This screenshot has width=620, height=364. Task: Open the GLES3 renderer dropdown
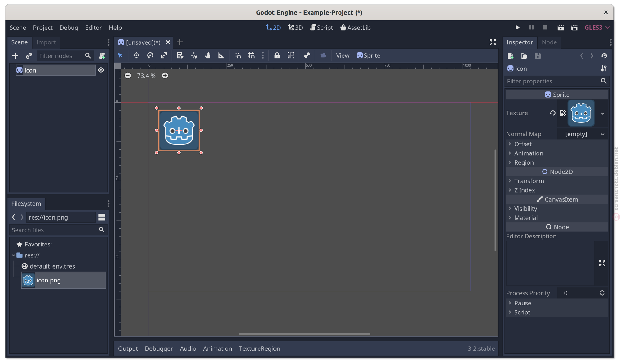(x=597, y=28)
